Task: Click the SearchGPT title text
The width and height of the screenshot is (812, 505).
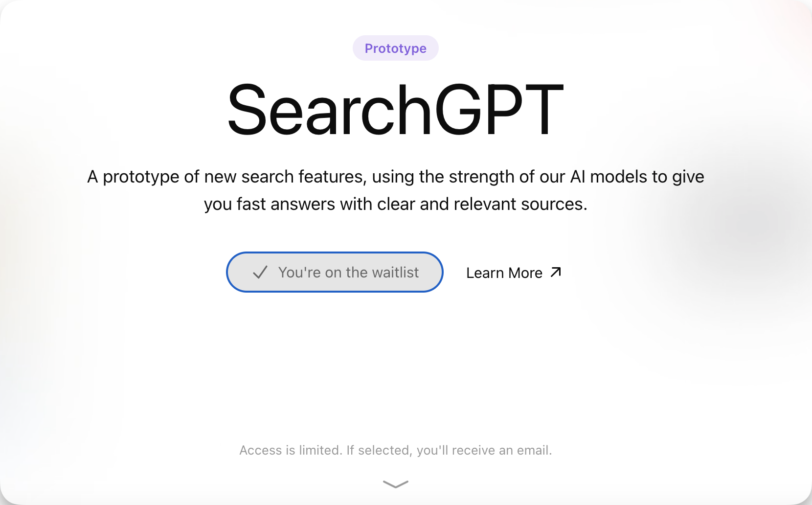Action: click(396, 109)
